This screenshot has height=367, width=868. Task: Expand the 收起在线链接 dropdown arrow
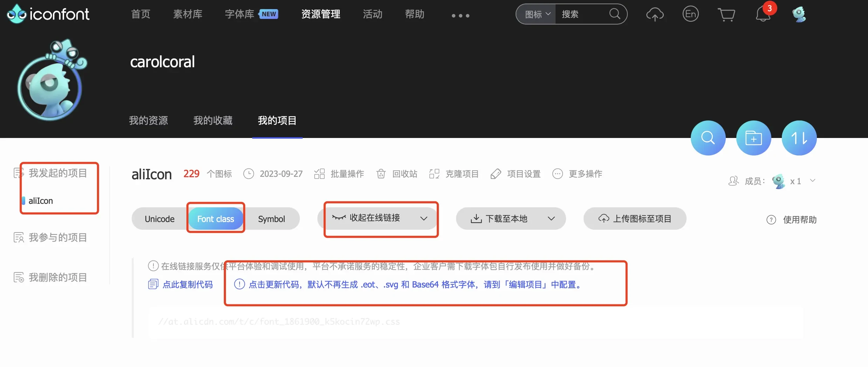click(424, 219)
